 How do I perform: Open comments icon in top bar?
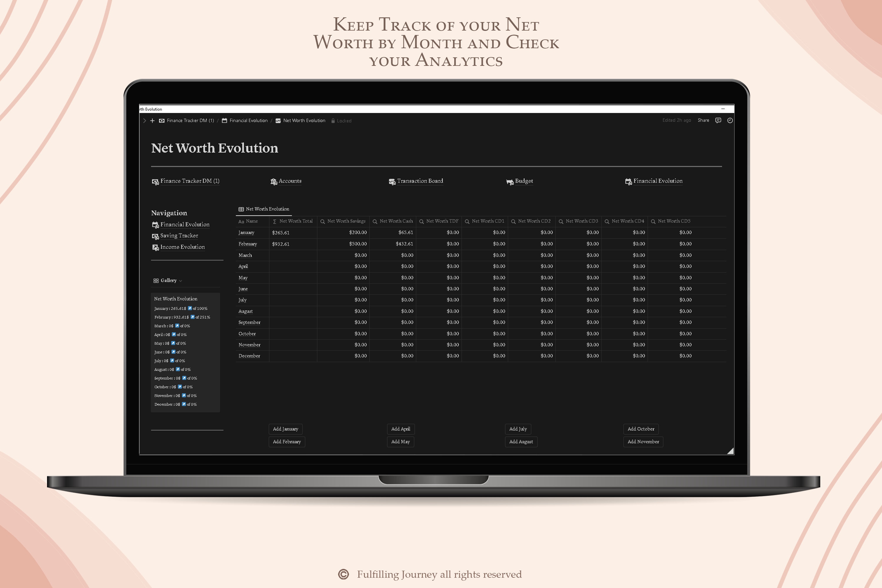pyautogui.click(x=718, y=120)
